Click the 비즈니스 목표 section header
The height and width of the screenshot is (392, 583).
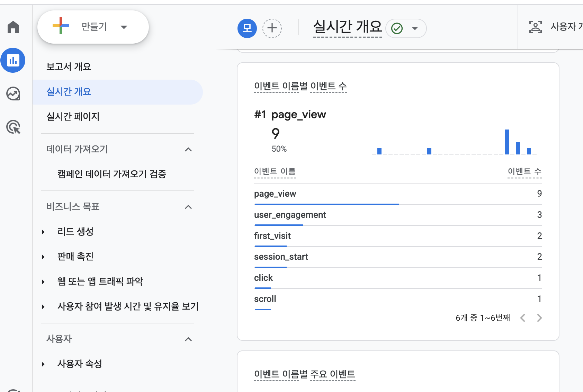point(73,206)
